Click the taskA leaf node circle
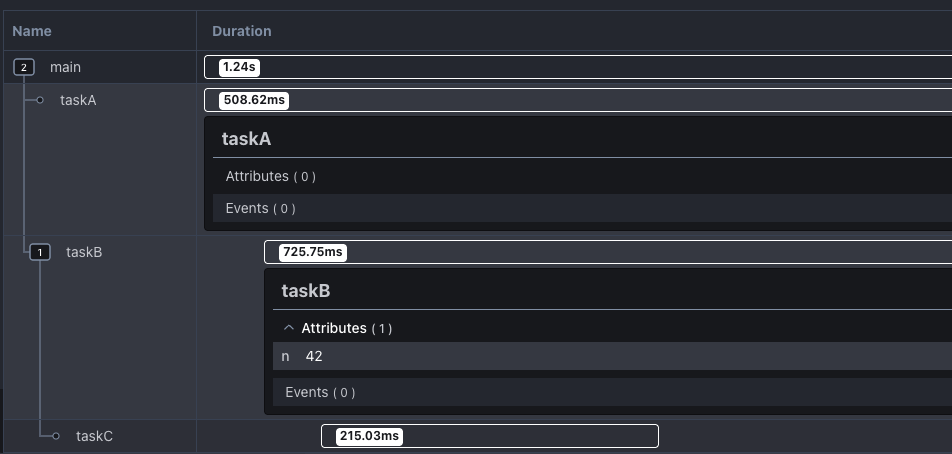Screen dimensions: 952x454 [x=40, y=100]
